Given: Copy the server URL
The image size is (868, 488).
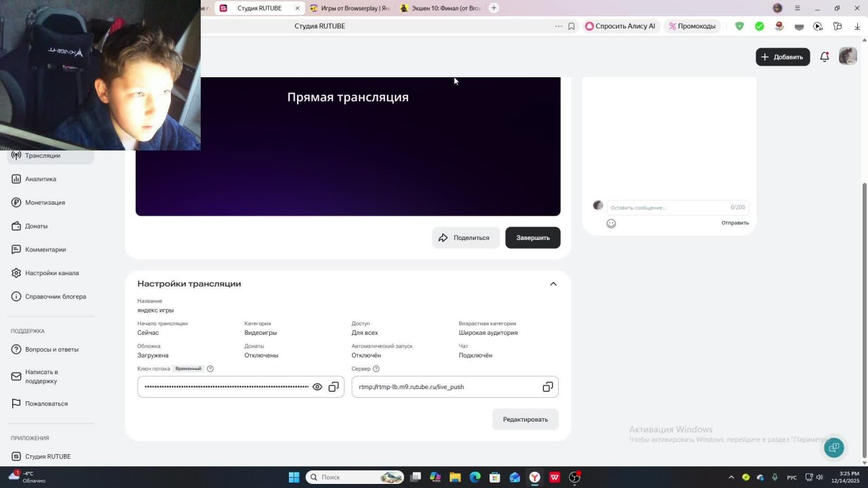Looking at the screenshot, I should click(548, 387).
